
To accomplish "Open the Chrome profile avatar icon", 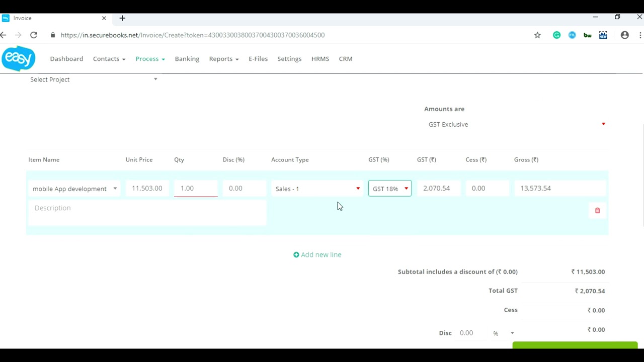I will (624, 35).
